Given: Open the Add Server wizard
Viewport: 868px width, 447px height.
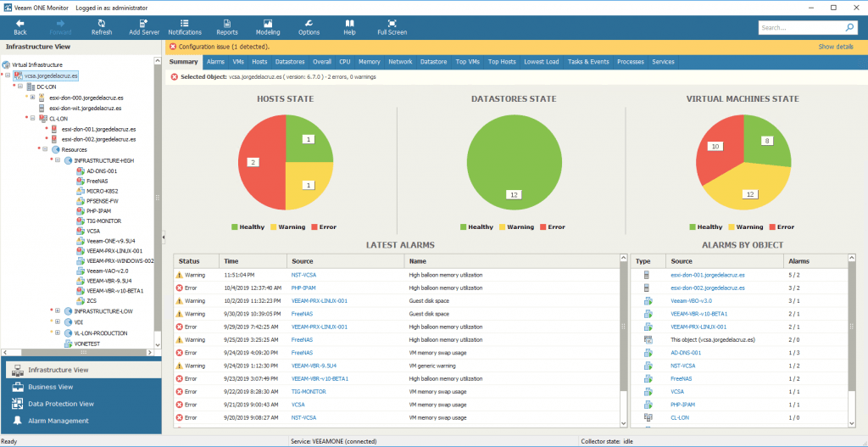Looking at the screenshot, I should 144,27.
